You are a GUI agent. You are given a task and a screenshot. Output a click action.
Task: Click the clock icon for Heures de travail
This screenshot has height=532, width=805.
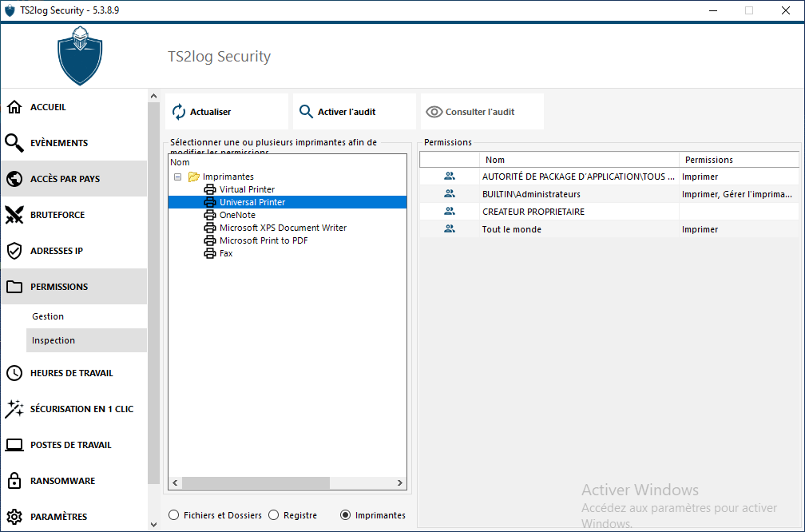(x=14, y=373)
